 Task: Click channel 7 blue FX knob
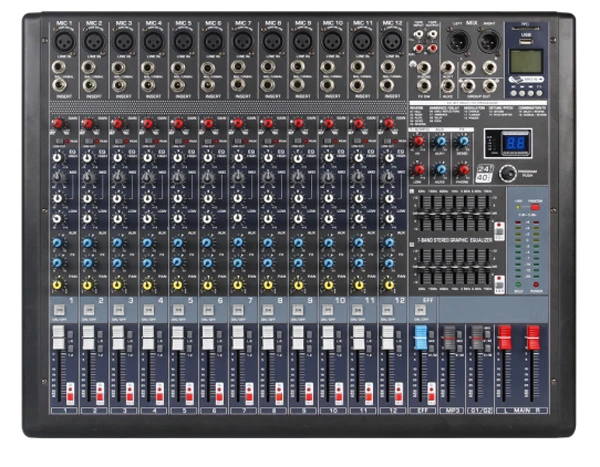pos(238,263)
